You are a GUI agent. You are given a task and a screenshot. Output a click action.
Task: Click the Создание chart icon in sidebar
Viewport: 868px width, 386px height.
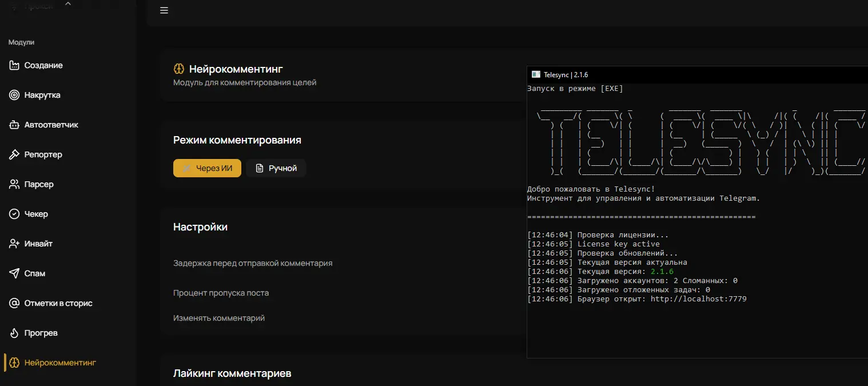click(x=14, y=65)
